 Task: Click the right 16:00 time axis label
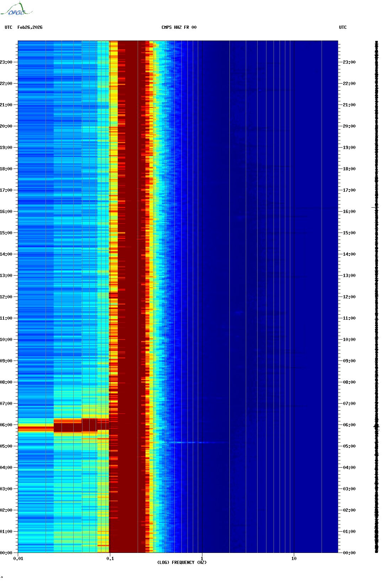click(349, 212)
